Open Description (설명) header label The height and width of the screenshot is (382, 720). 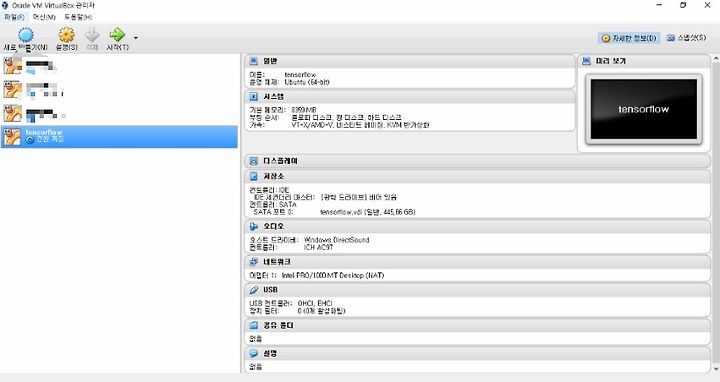(270, 353)
